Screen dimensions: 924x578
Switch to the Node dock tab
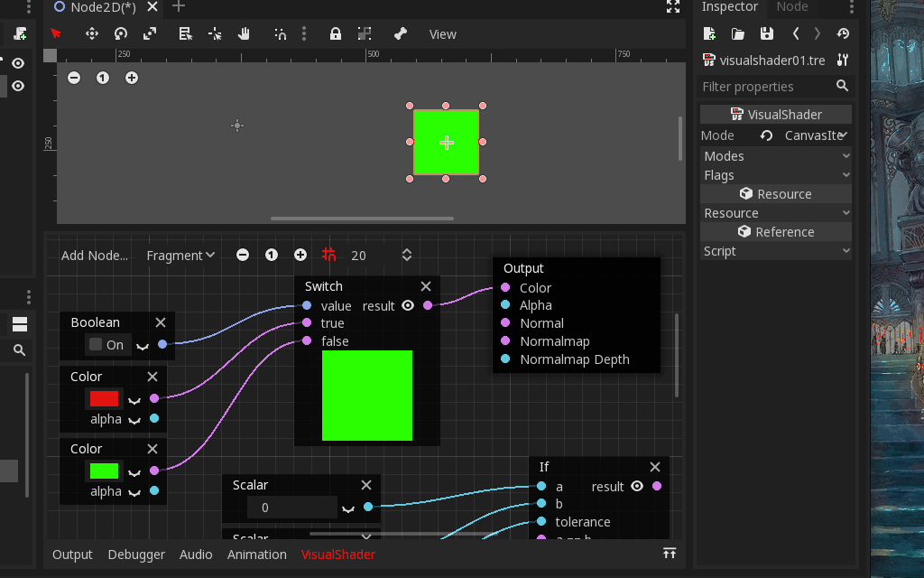pos(792,6)
